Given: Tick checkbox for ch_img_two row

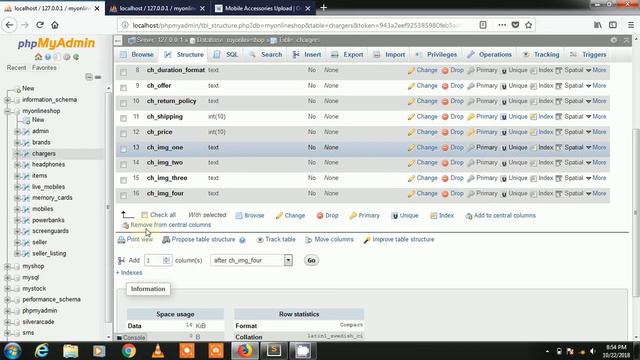Looking at the screenshot, I should (123, 164).
